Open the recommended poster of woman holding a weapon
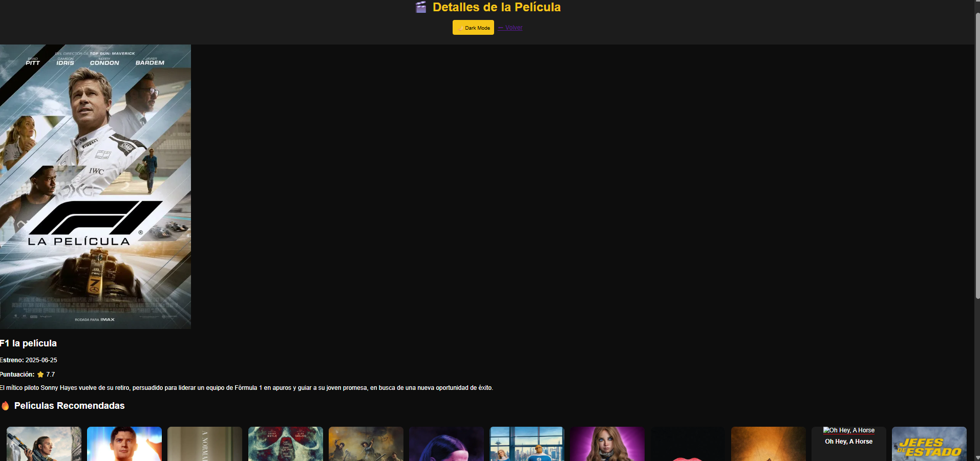980x461 pixels. pyautogui.click(x=44, y=444)
